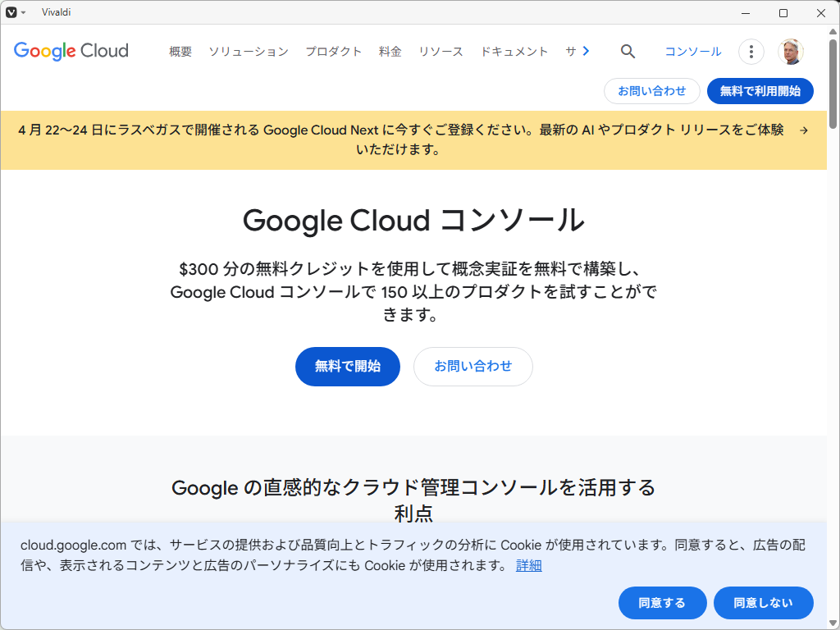
Task: Open site search from the magnifying glass icon
Action: tap(628, 51)
